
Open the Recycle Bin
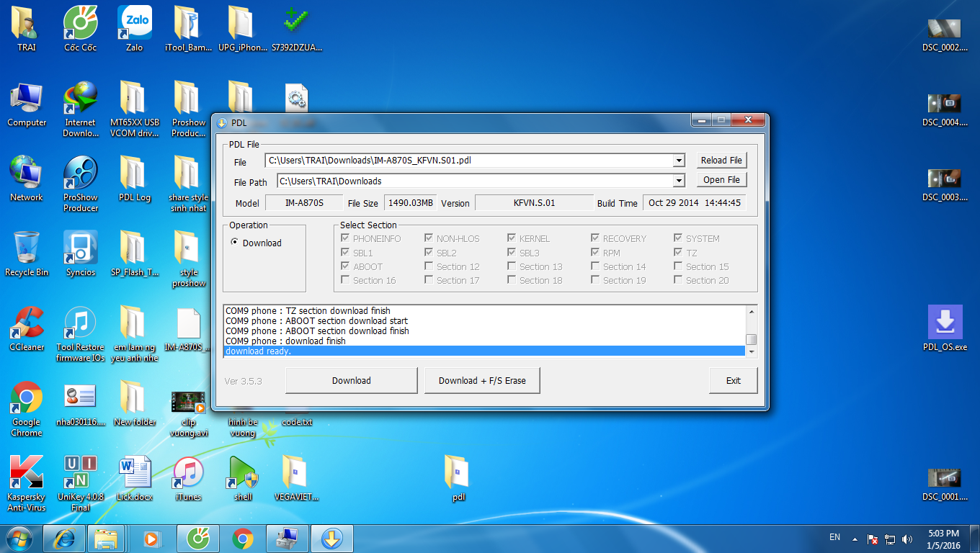pos(27,253)
